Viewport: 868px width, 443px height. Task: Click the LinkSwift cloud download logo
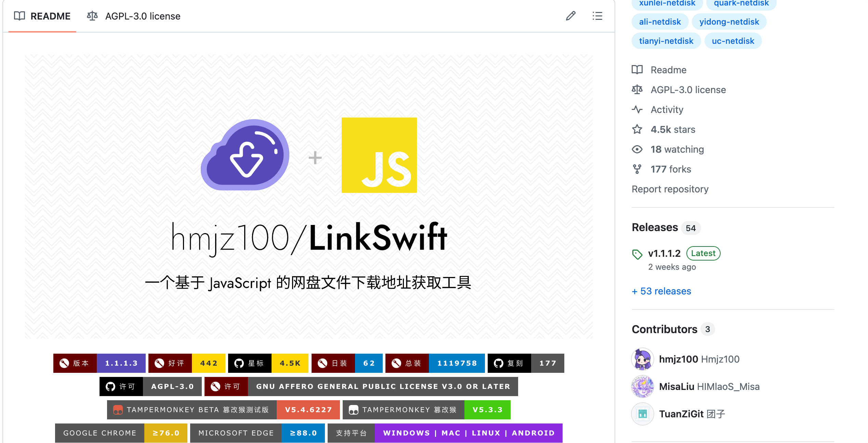coord(245,155)
